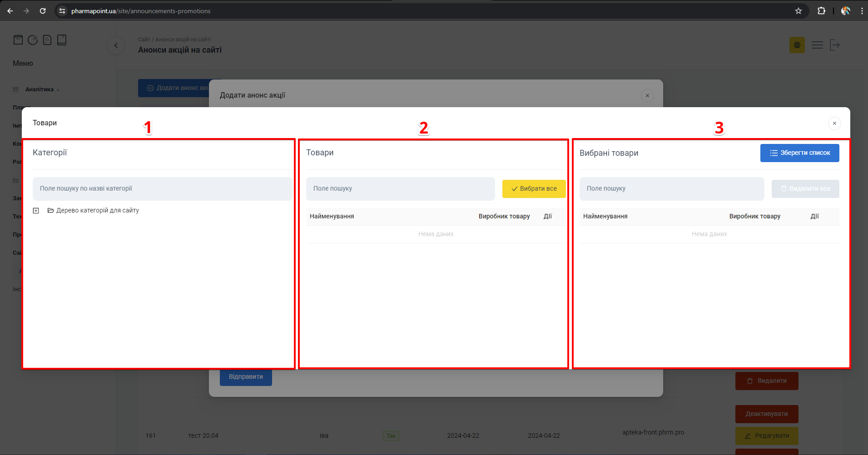The image size is (868, 455).
Task: Focus the search field in Товари panel
Action: (x=400, y=189)
